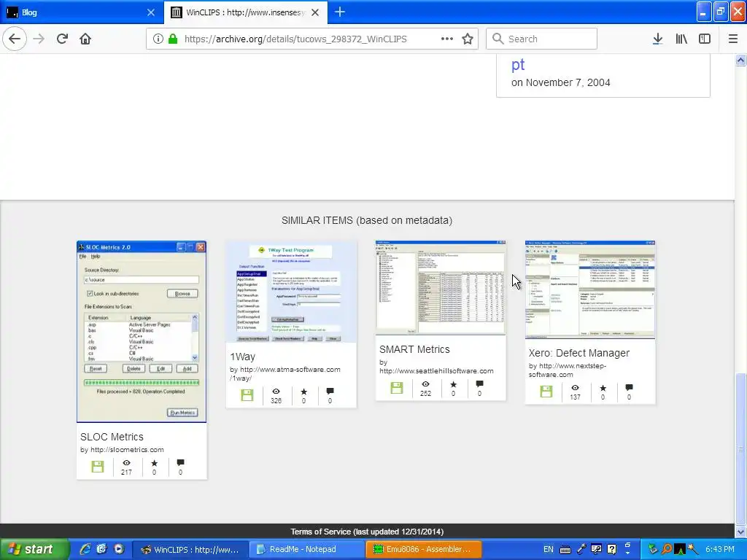Image resolution: width=747 pixels, height=560 pixels.
Task: Click the green secure padlock icon
Action: 173,39
